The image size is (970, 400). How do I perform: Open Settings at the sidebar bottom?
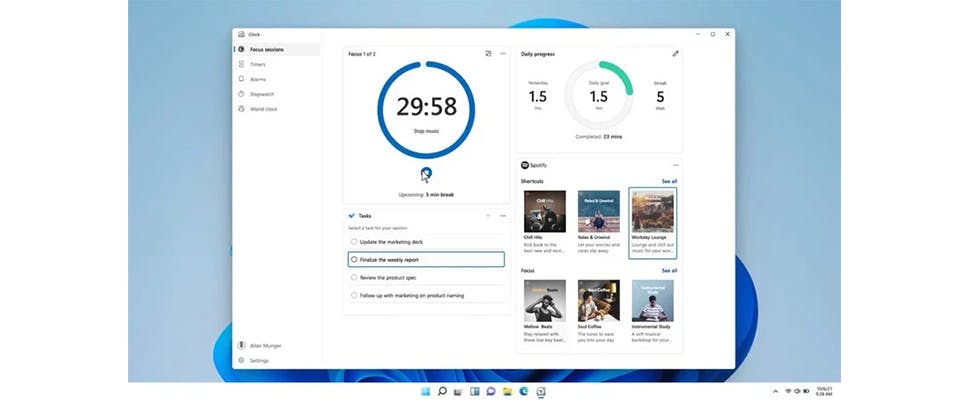coord(277,360)
